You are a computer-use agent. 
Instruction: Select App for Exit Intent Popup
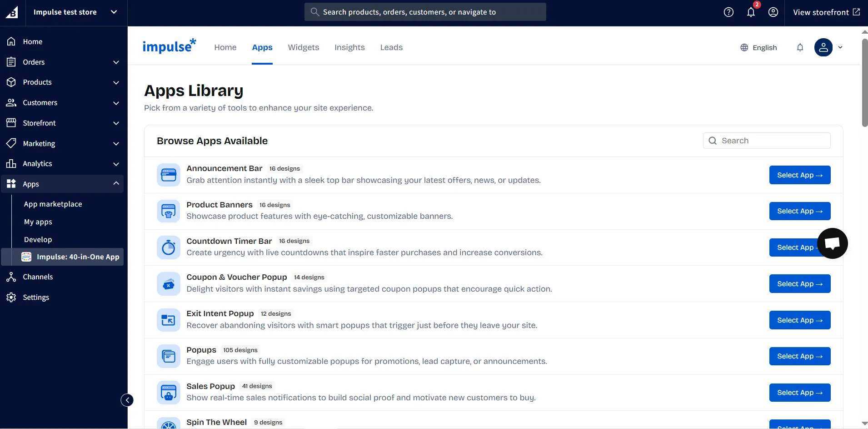[800, 320]
